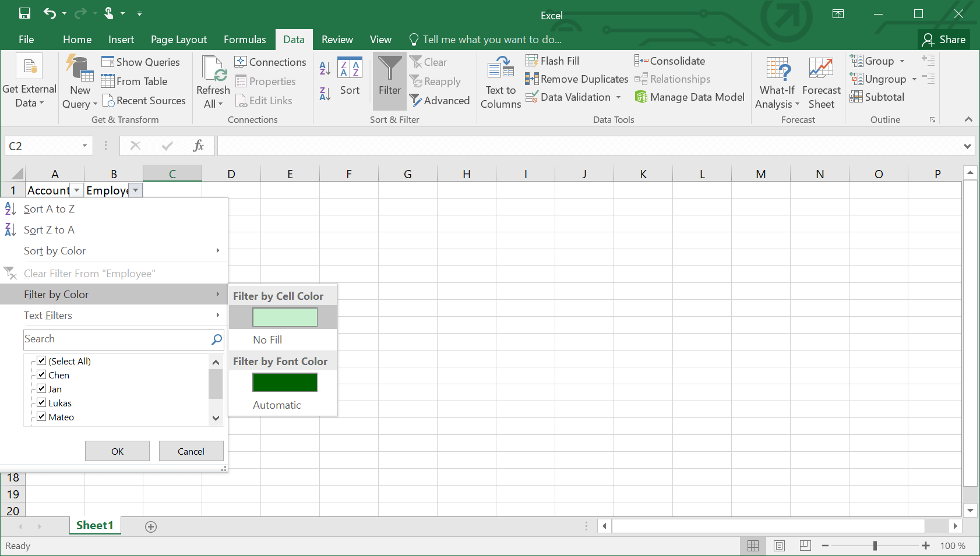Image resolution: width=980 pixels, height=556 pixels.
Task: Select the light green cell color swatch
Action: point(285,317)
